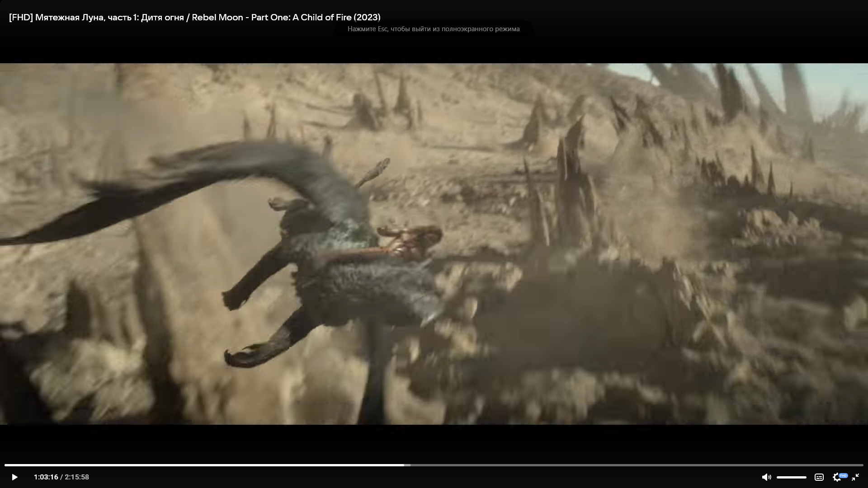
Task: Open the player settings gear
Action: click(836, 478)
